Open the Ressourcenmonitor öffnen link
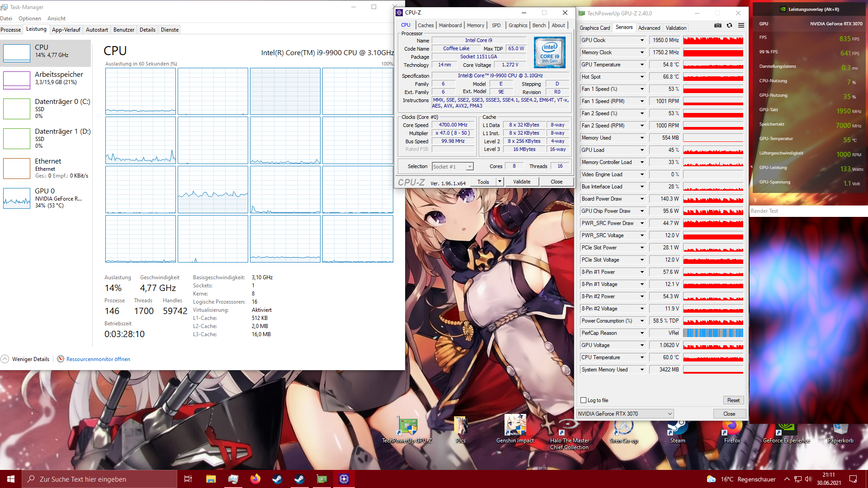This screenshot has height=488, width=868. [x=98, y=359]
